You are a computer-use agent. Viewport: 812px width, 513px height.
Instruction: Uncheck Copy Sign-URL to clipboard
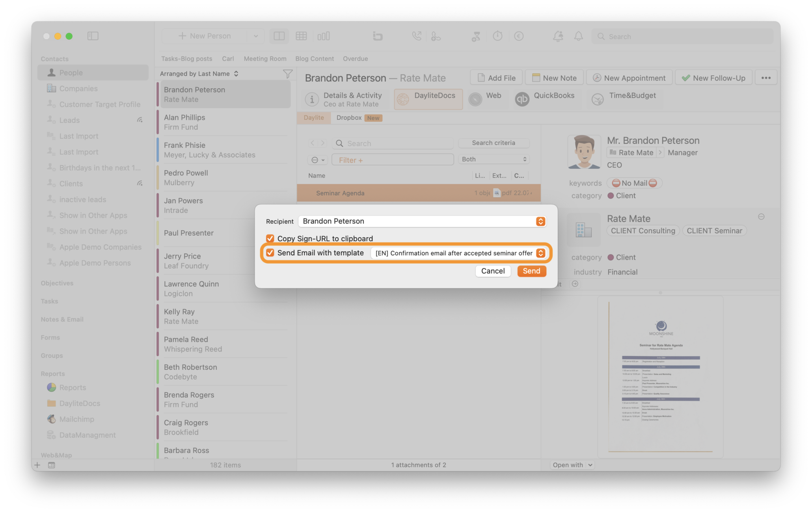(x=270, y=238)
